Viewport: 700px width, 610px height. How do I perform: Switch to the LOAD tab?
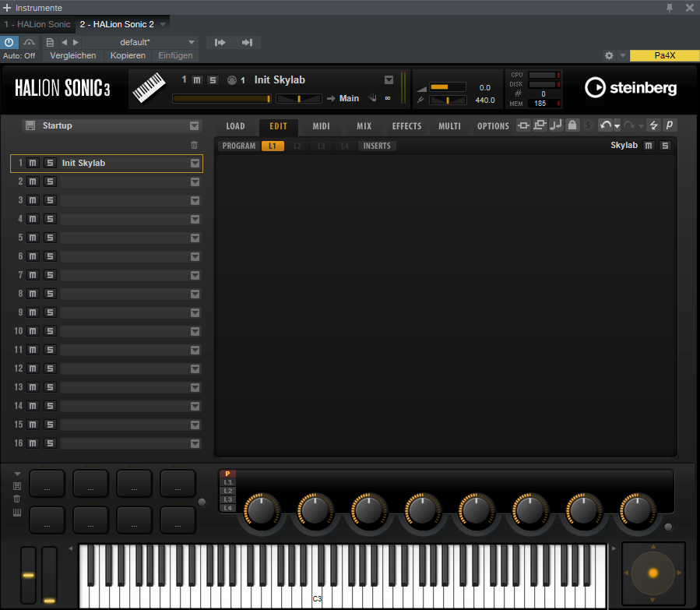235,126
